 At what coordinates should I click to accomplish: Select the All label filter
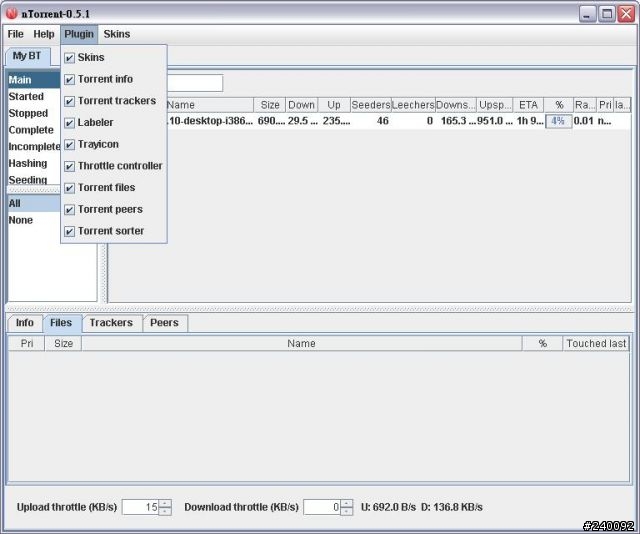(34, 203)
